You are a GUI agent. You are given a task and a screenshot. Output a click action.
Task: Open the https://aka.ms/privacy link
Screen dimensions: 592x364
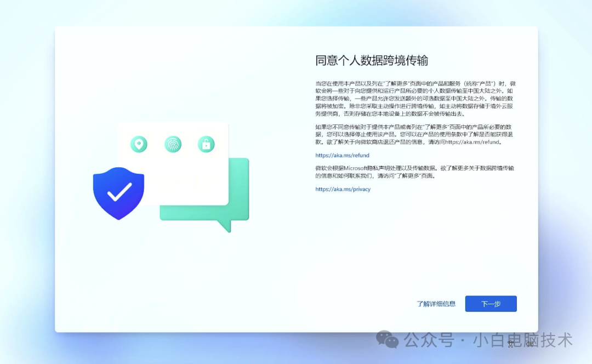pos(343,189)
